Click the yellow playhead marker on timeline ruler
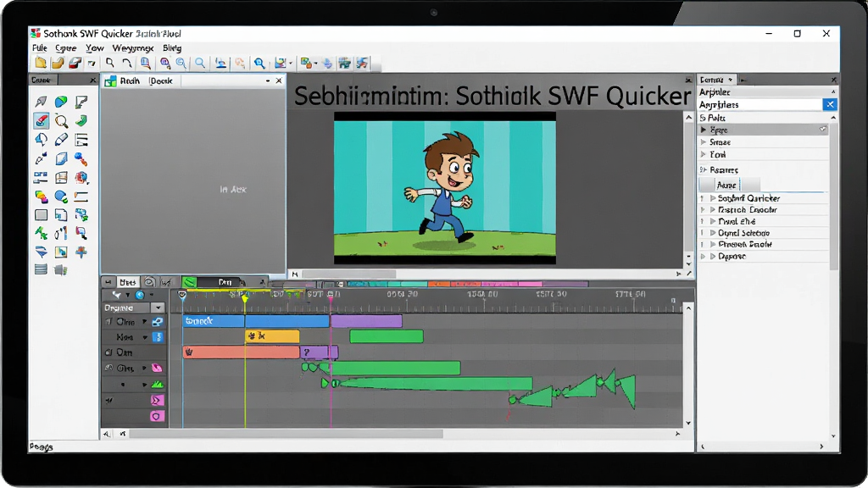 (x=245, y=299)
